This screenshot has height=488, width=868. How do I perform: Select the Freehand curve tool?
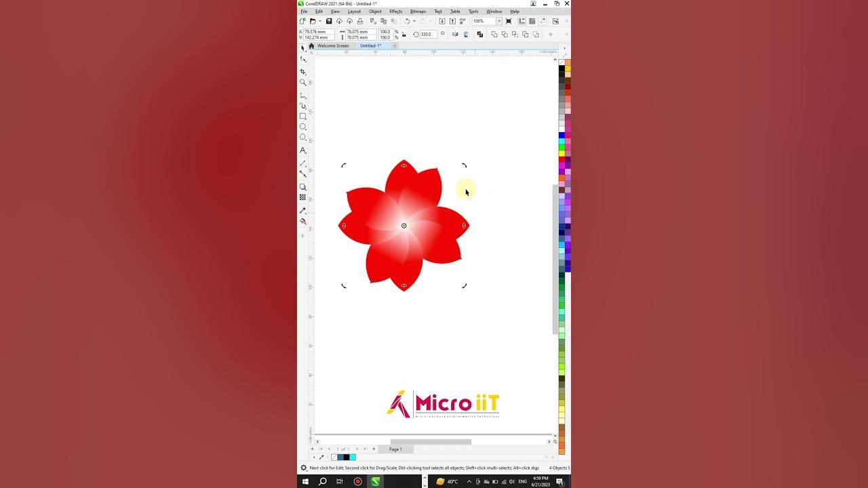tap(303, 96)
